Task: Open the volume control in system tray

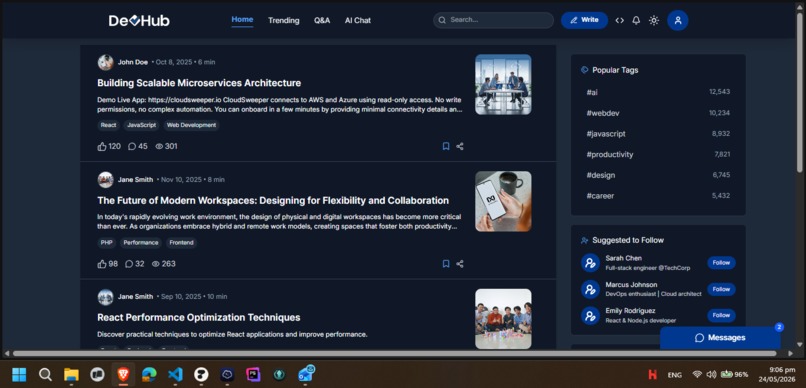Action: [711, 375]
